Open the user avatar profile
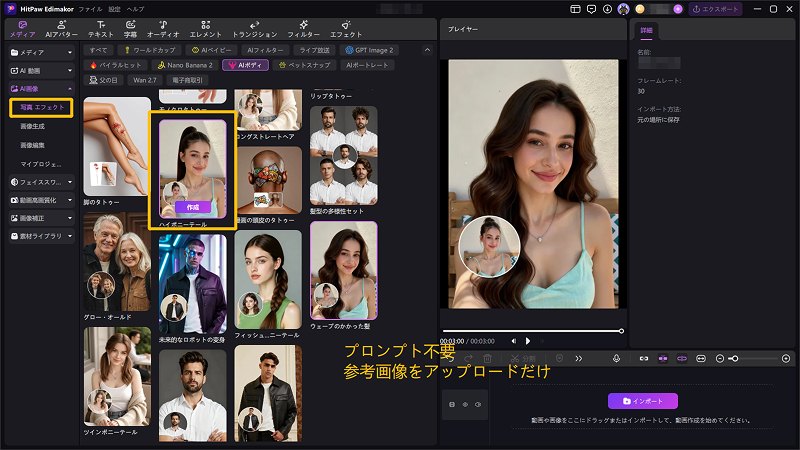 click(x=623, y=9)
